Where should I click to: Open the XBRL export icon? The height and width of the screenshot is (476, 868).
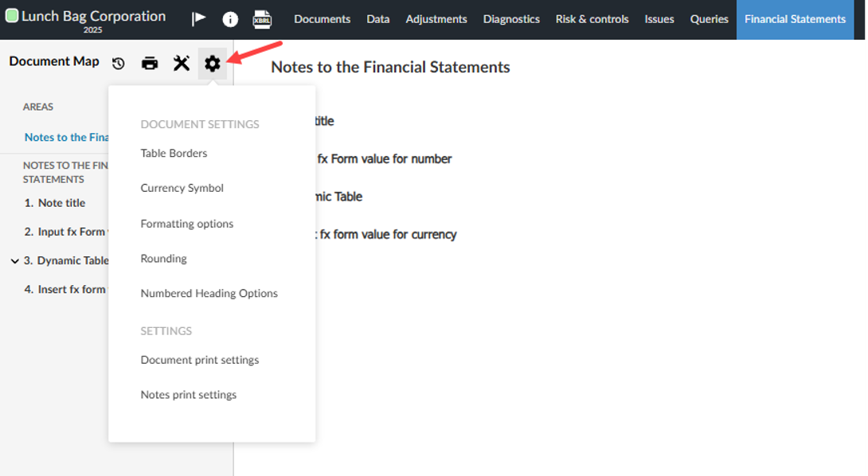click(x=263, y=18)
